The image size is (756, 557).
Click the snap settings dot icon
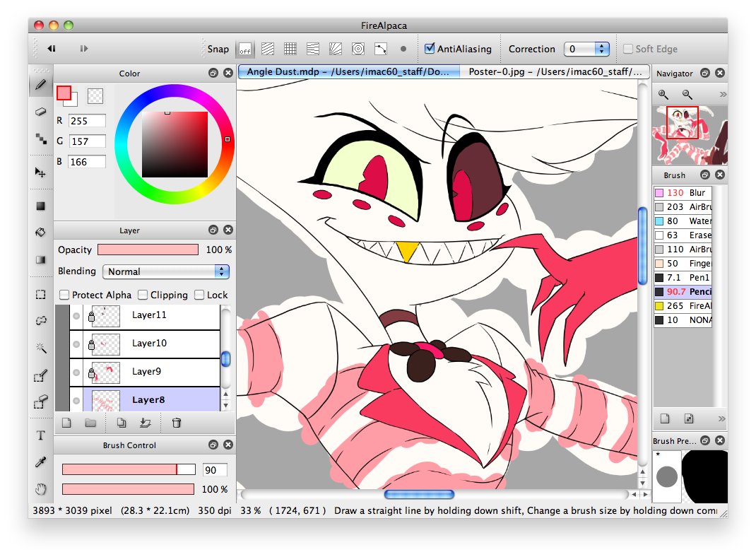tap(403, 49)
